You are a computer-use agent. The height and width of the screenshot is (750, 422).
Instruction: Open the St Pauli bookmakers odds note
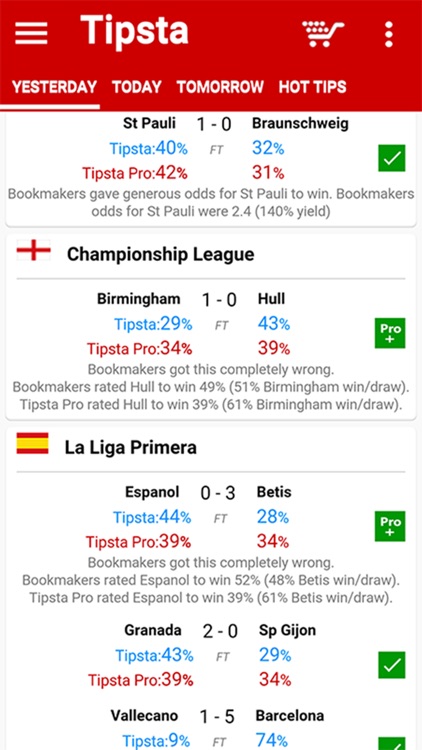click(211, 203)
